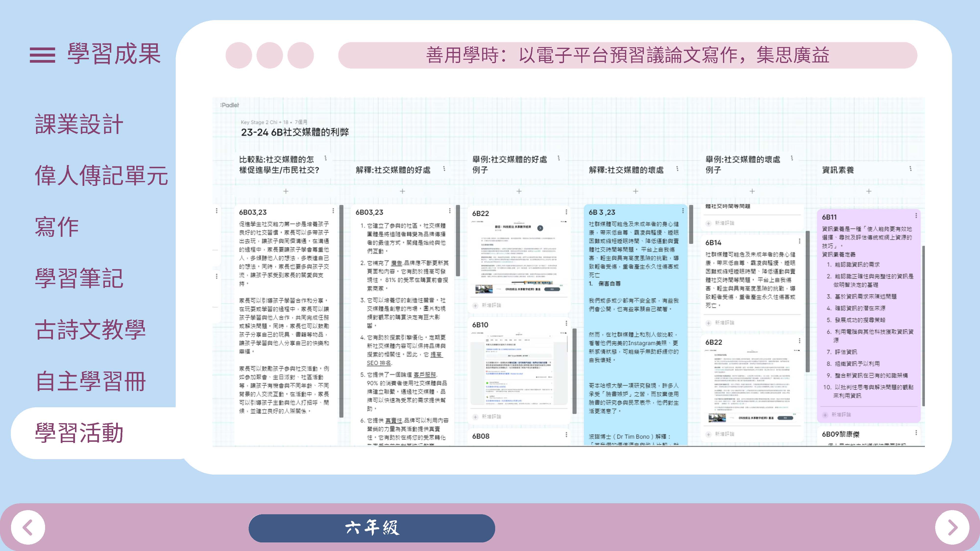Add a post under 舉例:社交媒體的壞處例子 column
This screenshot has height=551, width=980.
752,191
